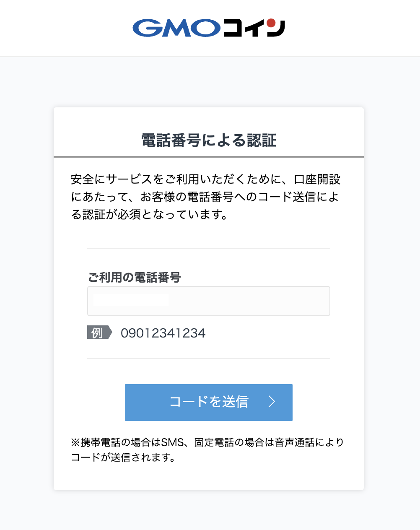Click the right arrow chevron on send button
Screen dimensions: 420x530
tap(272, 402)
